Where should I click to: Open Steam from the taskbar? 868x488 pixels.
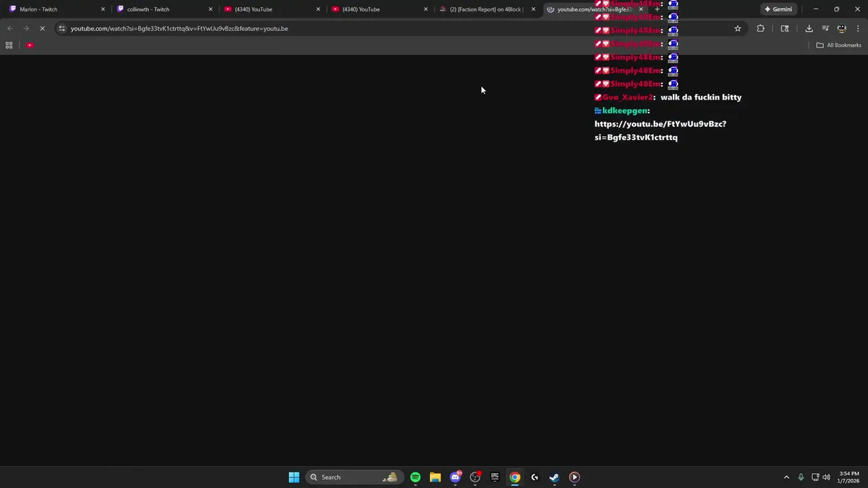554,477
